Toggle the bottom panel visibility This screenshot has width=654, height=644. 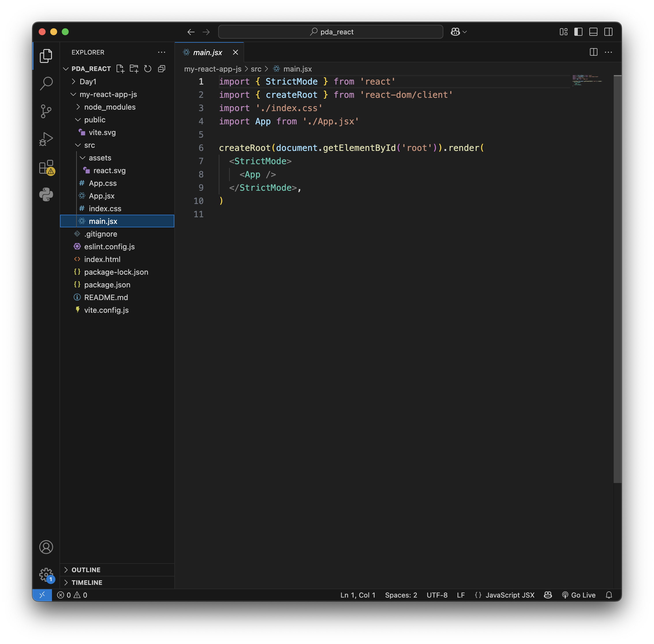[593, 32]
